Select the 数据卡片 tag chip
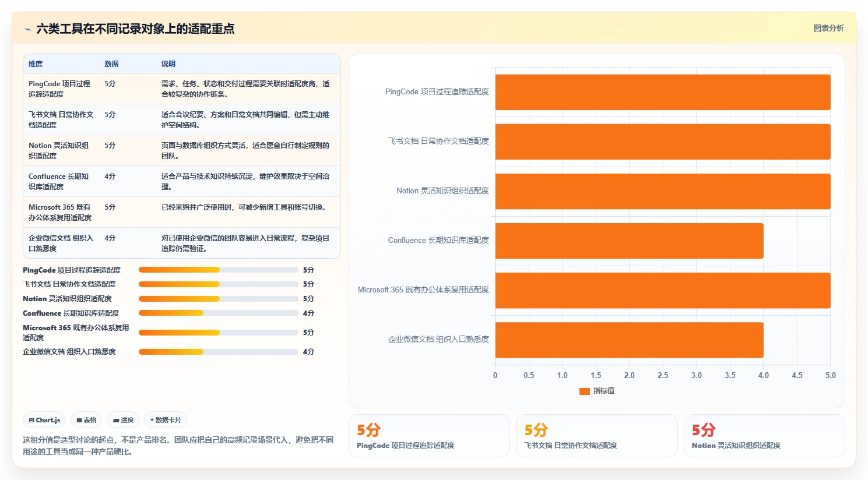This screenshot has height=480, width=868. tap(166, 420)
